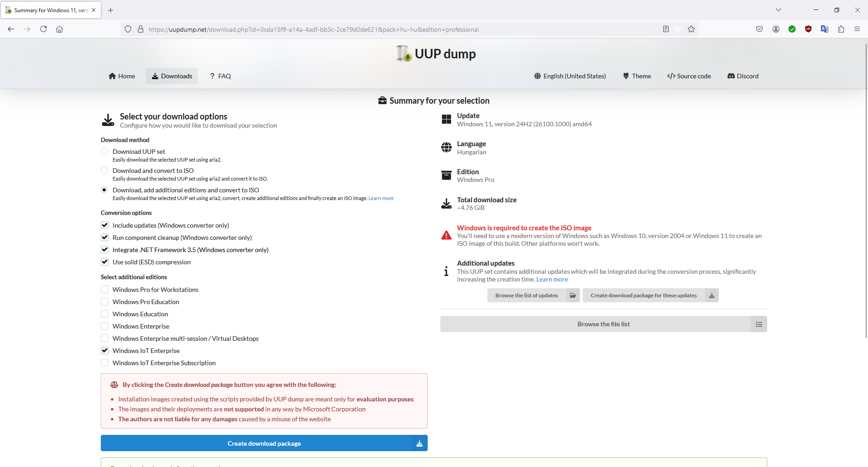Screen dimensions: 868x467
Task: Toggle reader view for this page
Action: pyautogui.click(x=666, y=29)
